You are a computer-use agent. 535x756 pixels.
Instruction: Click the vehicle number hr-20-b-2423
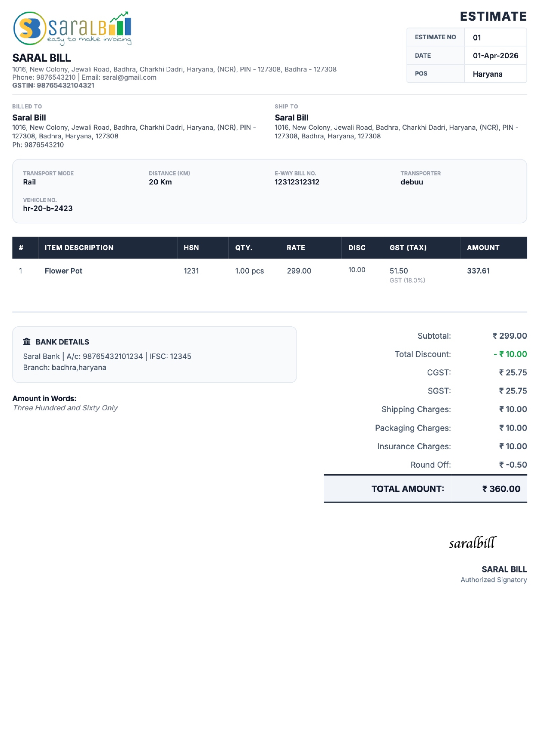coord(48,209)
